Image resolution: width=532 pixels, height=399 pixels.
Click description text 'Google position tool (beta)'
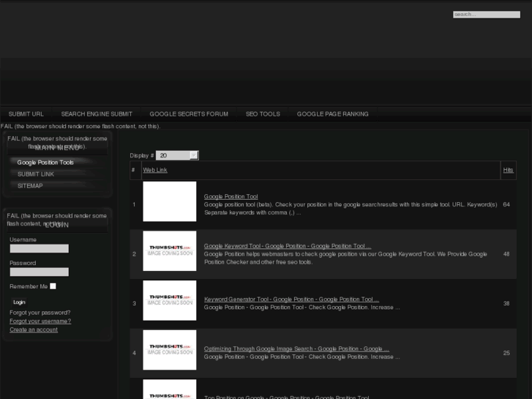tap(239, 204)
